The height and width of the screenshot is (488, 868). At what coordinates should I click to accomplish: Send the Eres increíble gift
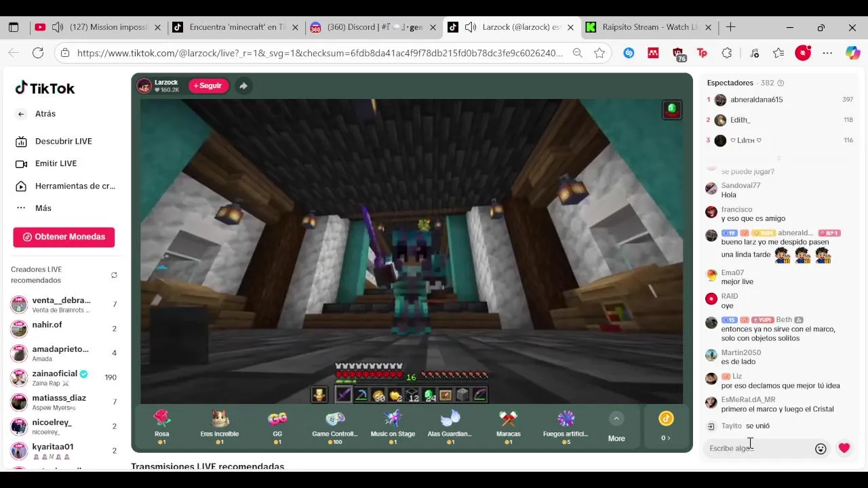(x=219, y=427)
